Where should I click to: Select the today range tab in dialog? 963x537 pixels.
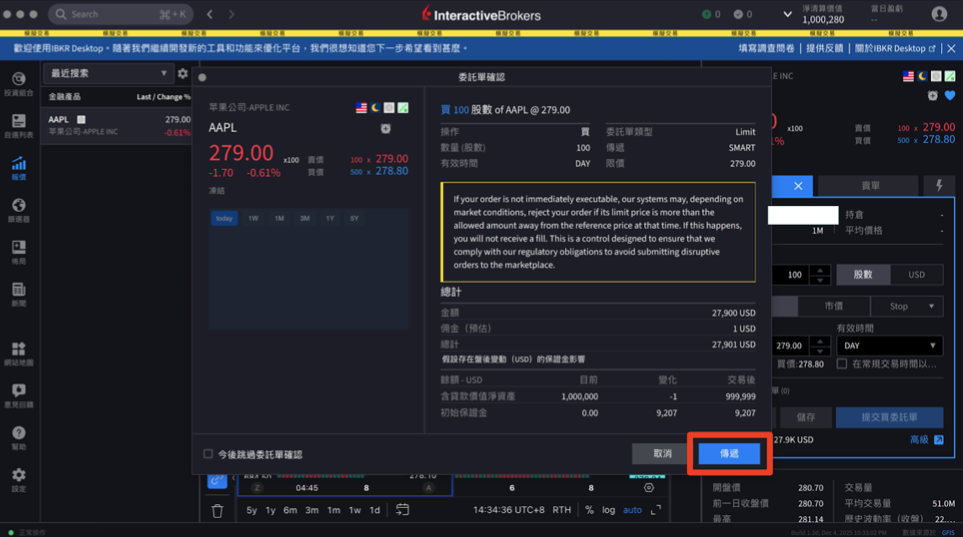[x=224, y=218]
